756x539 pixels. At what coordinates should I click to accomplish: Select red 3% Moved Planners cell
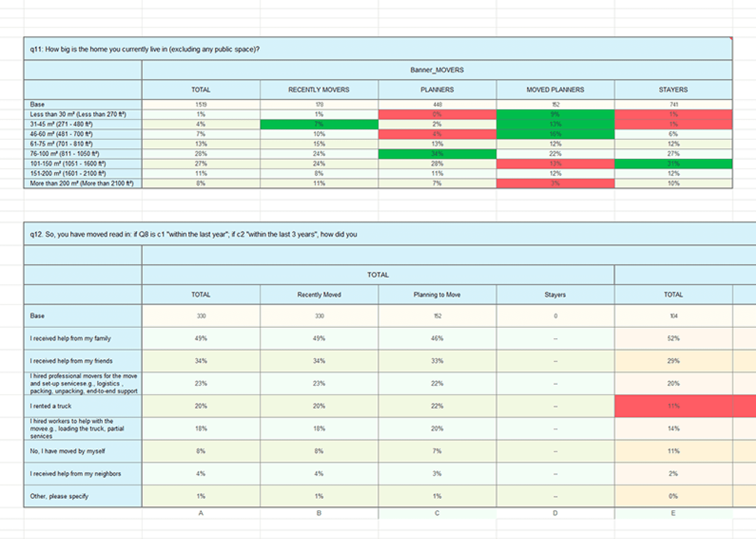point(555,183)
